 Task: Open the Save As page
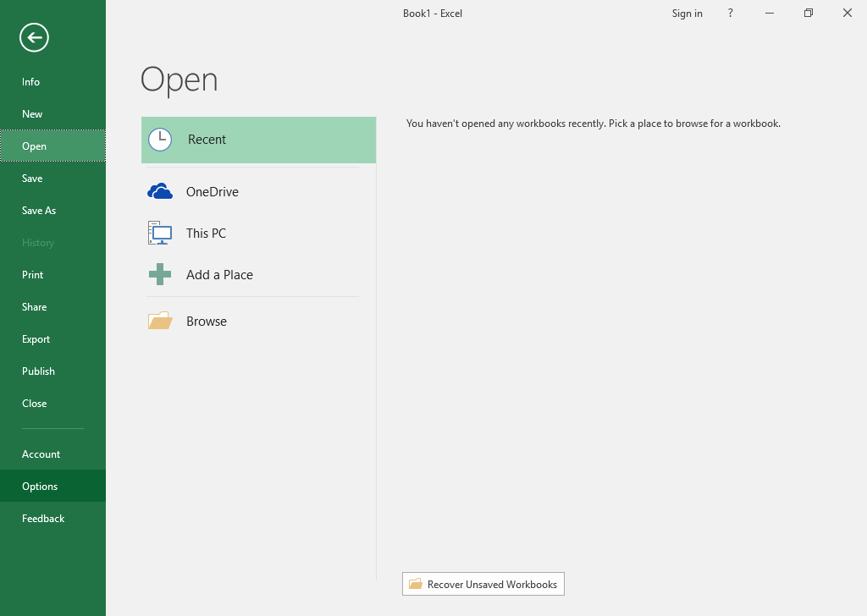(x=52, y=211)
